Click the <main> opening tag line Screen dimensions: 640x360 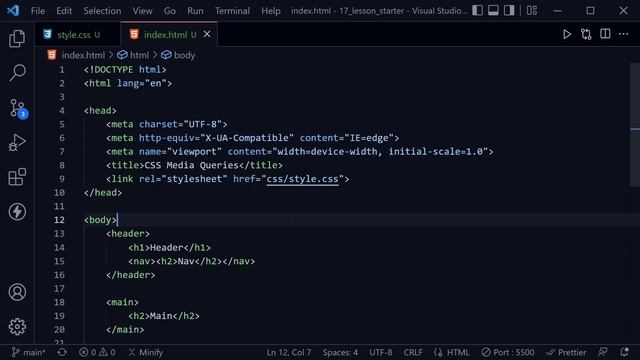122,302
